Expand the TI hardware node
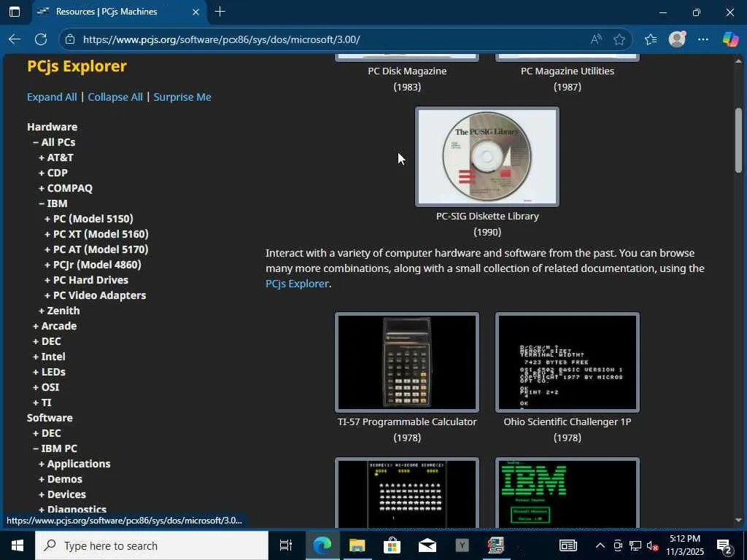This screenshot has width=747, height=560. [x=42, y=402]
